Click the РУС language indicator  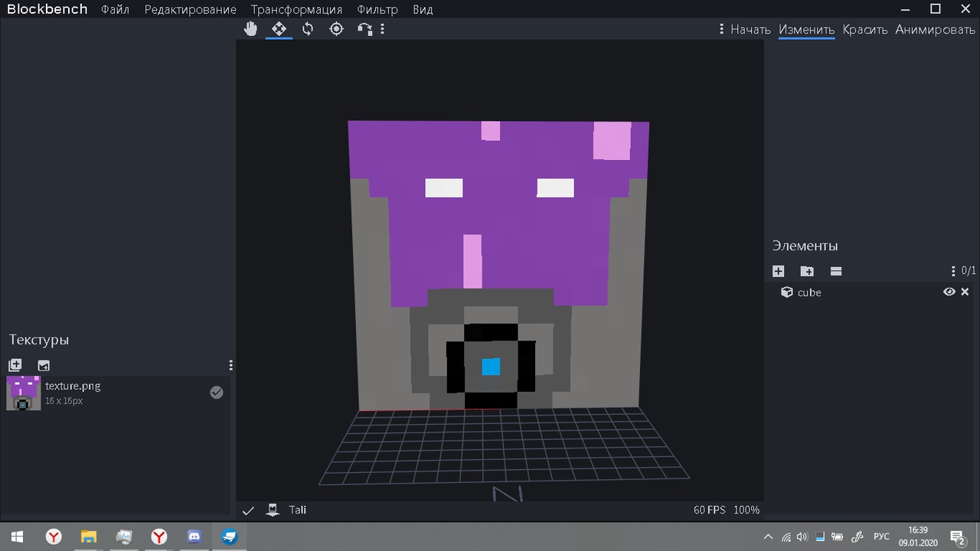[881, 537]
